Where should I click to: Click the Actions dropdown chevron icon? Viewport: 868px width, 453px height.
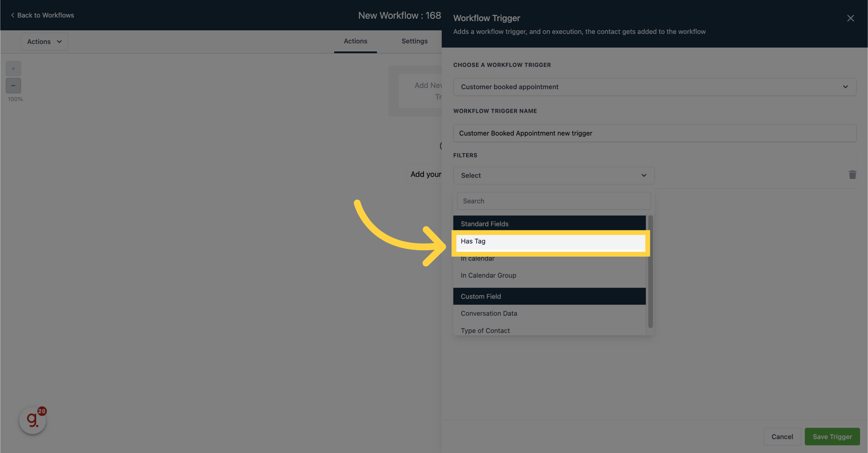[58, 41]
